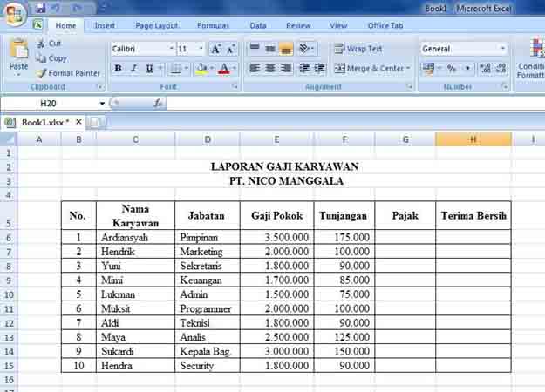This screenshot has width=545, height=392.
Task: Click the formula bar input area
Action: coord(356,103)
